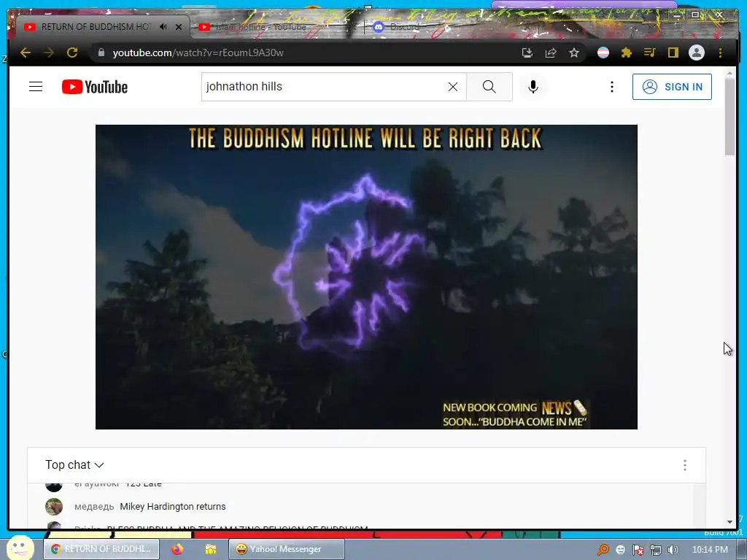747x560 pixels.
Task: Click the install app icon in address bar
Action: click(527, 52)
